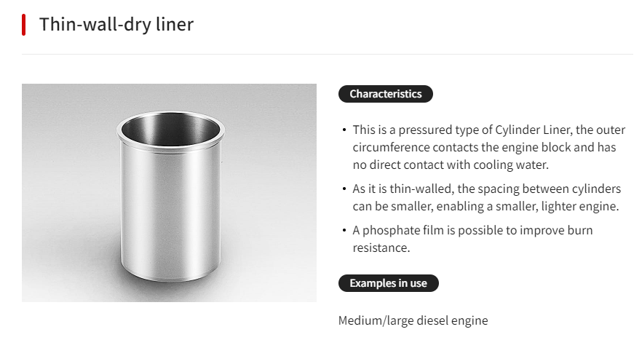Click the dark opening of the cylinder liner
Screen dimensions: 642x364
(170, 129)
